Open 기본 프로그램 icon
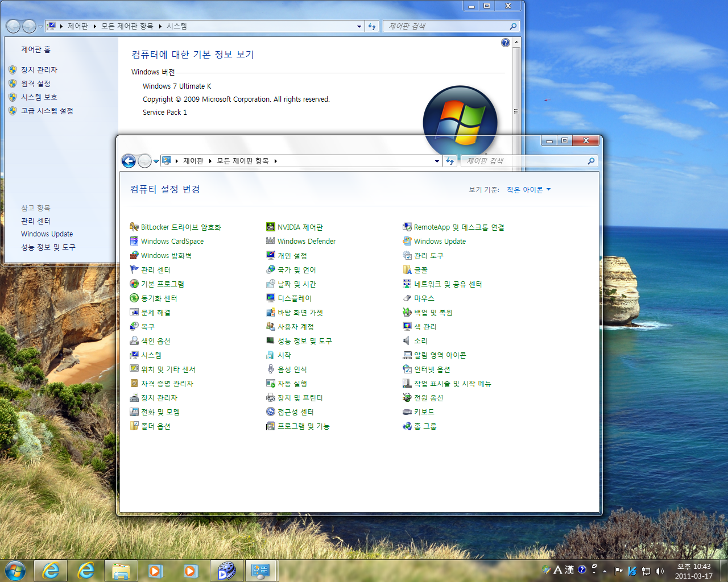Viewport: 728px width, 582px height. (134, 284)
